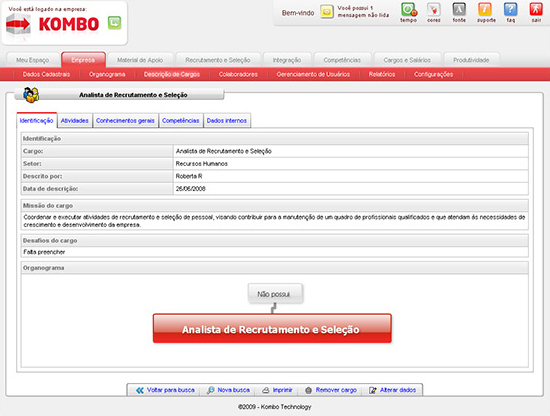Click the 'Falta preencher' text

44,252
